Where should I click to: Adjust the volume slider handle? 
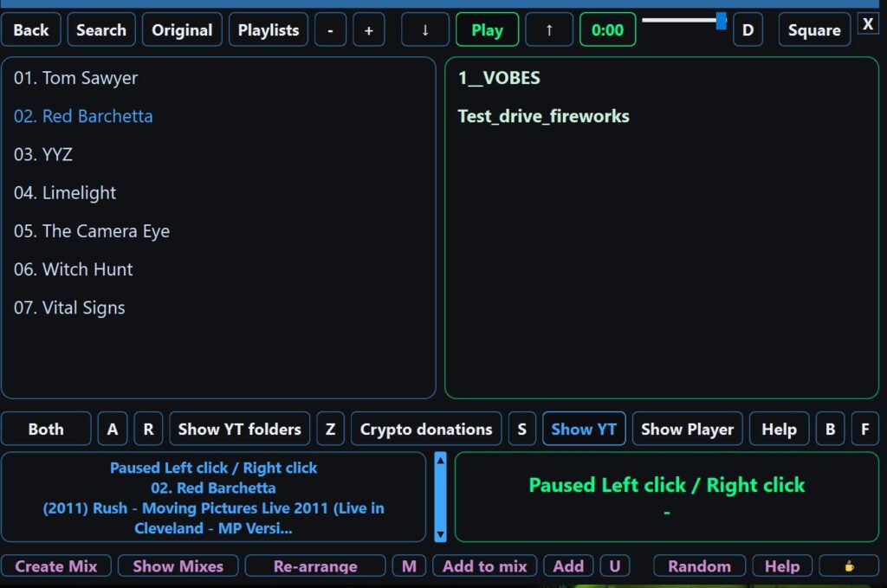pyautogui.click(x=721, y=21)
